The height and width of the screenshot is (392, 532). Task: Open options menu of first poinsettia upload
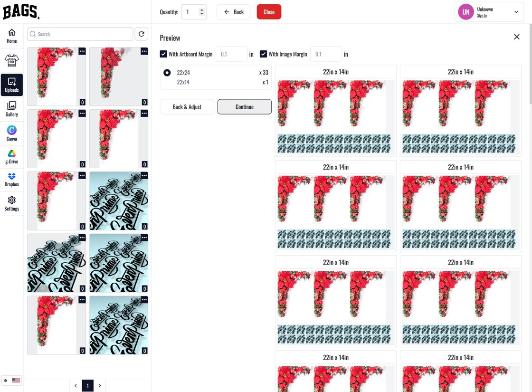82,51
